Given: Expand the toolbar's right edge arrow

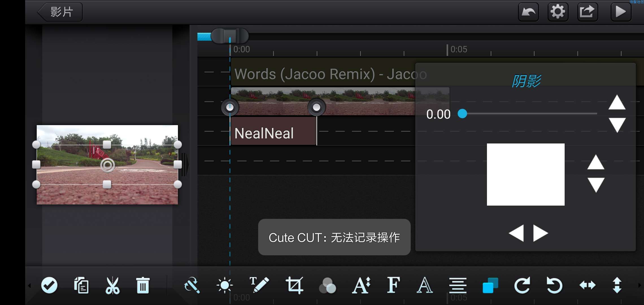Looking at the screenshot, I should click(x=639, y=286).
